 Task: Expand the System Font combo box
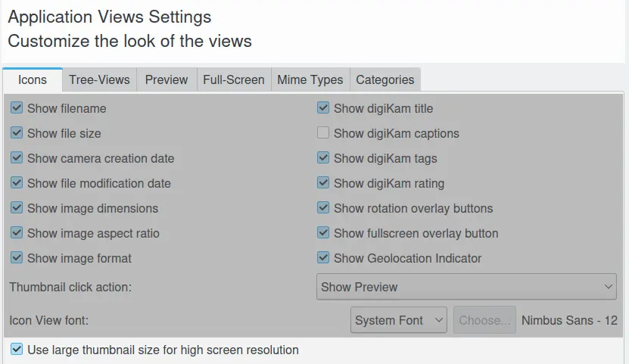click(400, 320)
